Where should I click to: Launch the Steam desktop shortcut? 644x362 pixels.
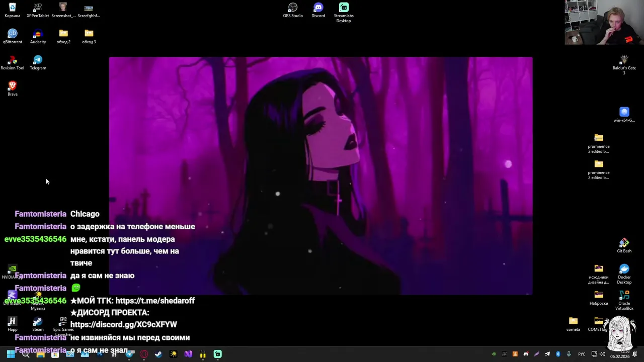tap(38, 324)
